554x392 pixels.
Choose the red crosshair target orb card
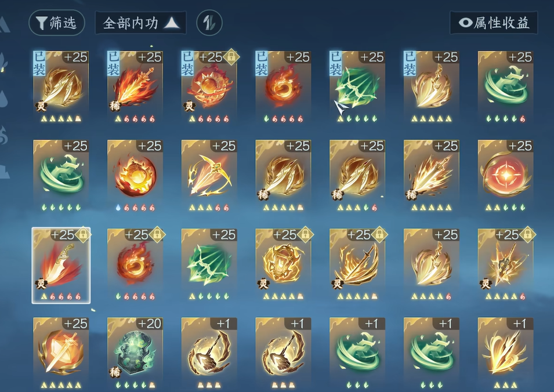click(x=506, y=176)
